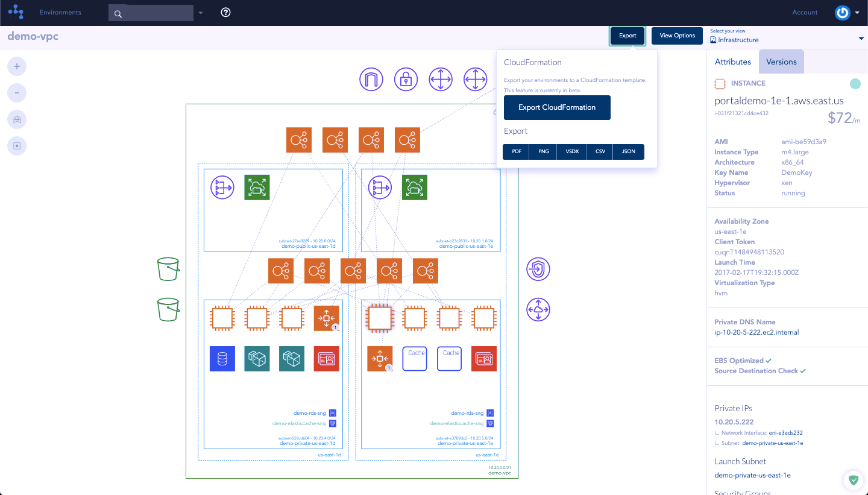Click the Export button
The width and height of the screenshot is (868, 495).
coord(627,36)
